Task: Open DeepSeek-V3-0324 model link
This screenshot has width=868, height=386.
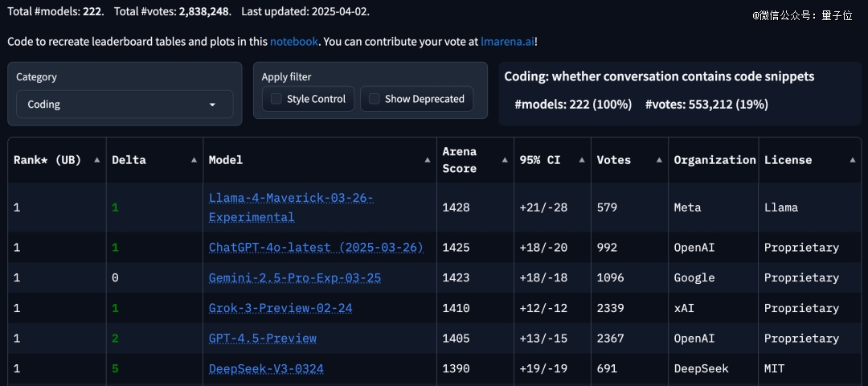Action: 266,369
